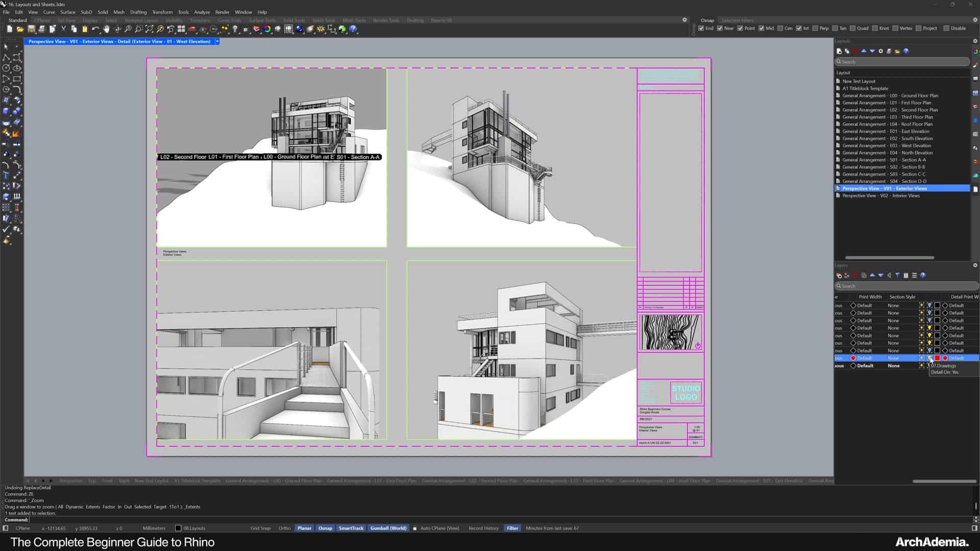The height and width of the screenshot is (551, 980).
Task: Toggle Grid Snap in status bar
Action: pyautogui.click(x=260, y=528)
